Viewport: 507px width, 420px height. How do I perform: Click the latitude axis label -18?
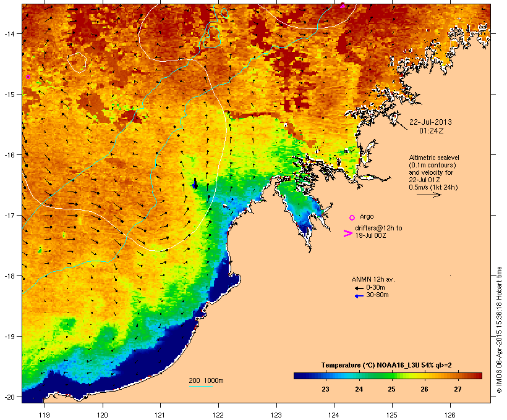(9, 276)
